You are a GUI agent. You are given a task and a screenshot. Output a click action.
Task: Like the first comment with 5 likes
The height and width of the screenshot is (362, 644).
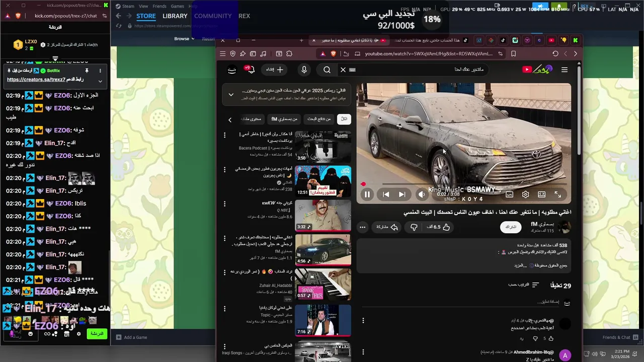pos(550,338)
